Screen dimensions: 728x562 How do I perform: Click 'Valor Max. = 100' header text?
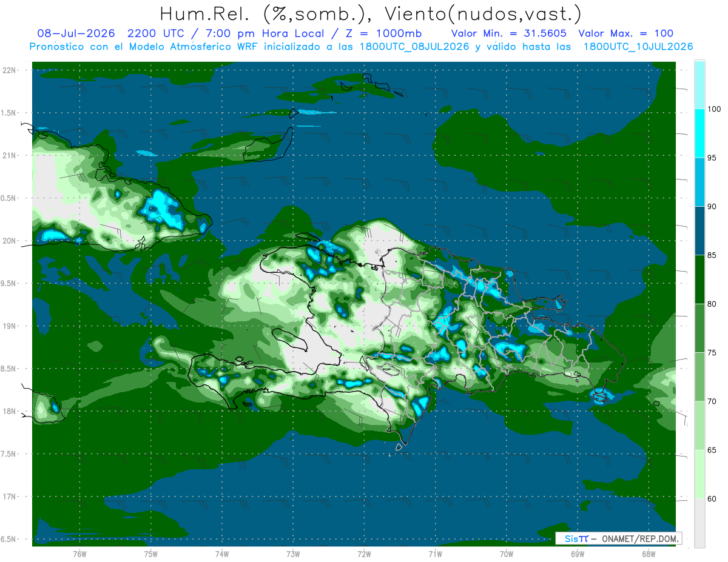(x=625, y=33)
